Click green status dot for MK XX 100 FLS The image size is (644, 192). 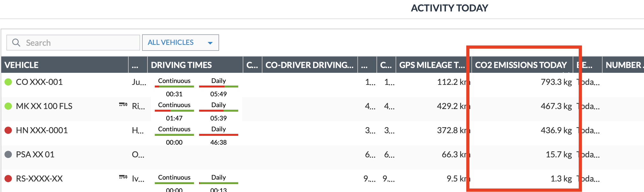coord(8,106)
